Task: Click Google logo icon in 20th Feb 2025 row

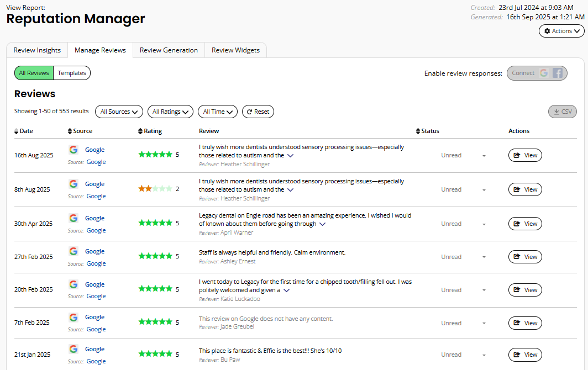Action: [x=73, y=284]
